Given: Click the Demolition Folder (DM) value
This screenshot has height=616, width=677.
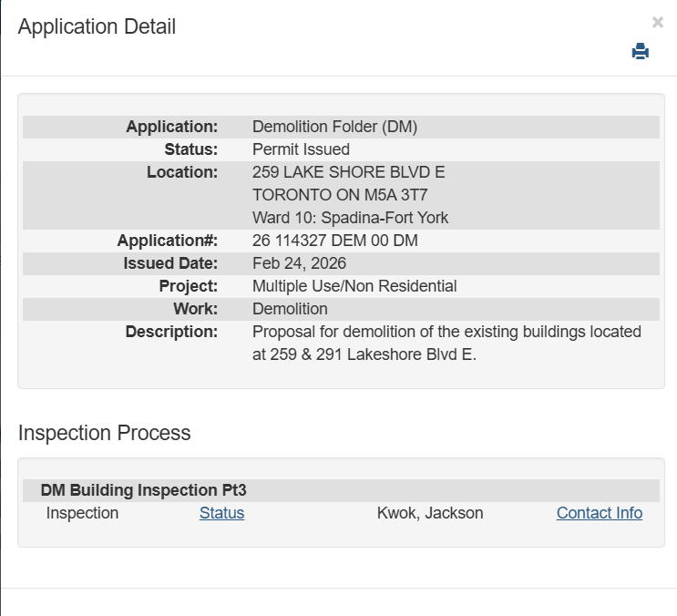Looking at the screenshot, I should [334, 127].
